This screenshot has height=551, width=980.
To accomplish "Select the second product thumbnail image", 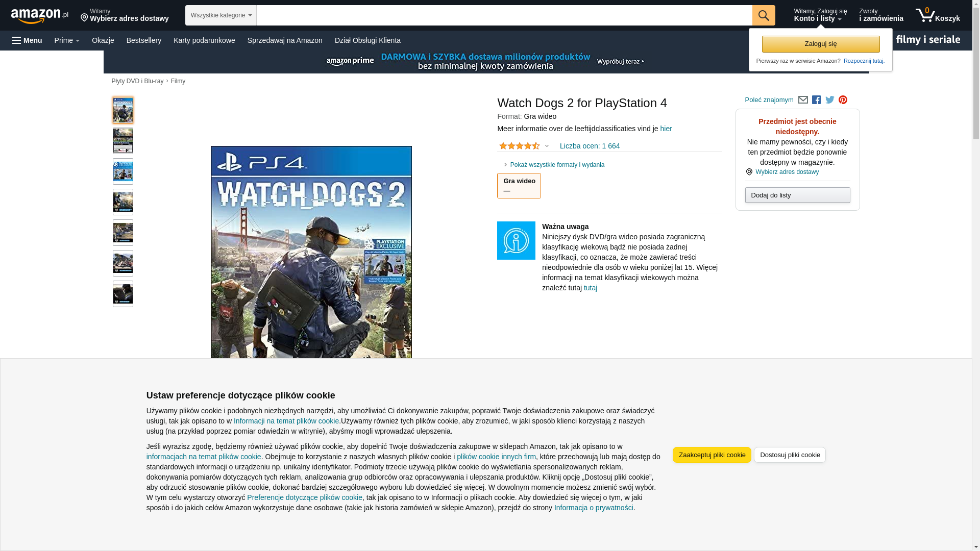I will [x=122, y=141].
